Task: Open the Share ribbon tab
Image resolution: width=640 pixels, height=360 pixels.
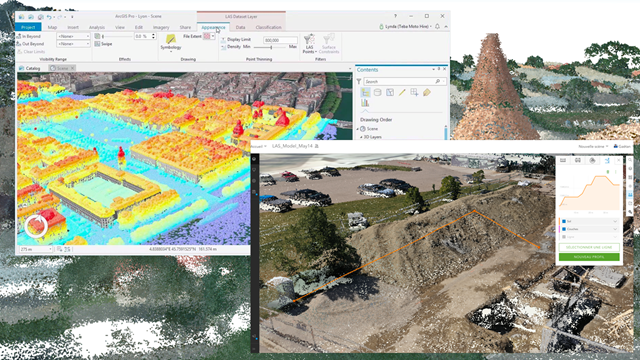Action: click(185, 27)
